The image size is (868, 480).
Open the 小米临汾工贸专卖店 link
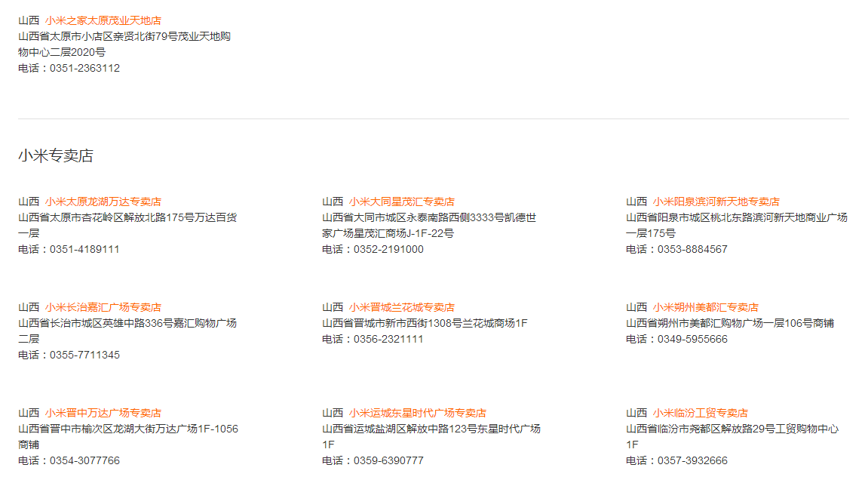700,413
